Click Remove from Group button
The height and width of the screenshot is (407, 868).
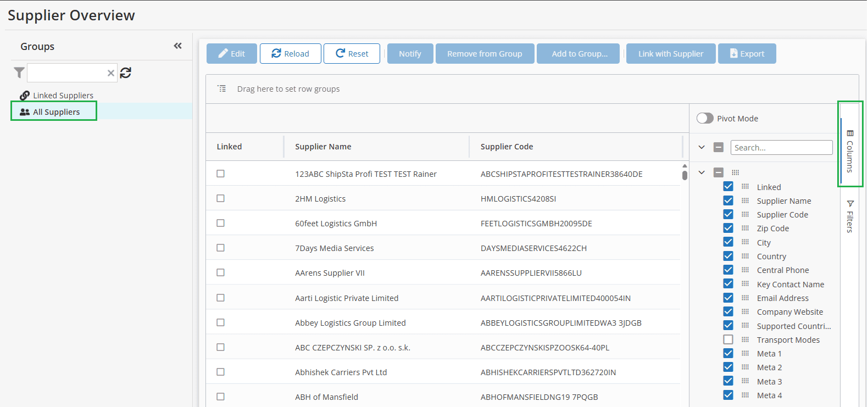(x=485, y=54)
